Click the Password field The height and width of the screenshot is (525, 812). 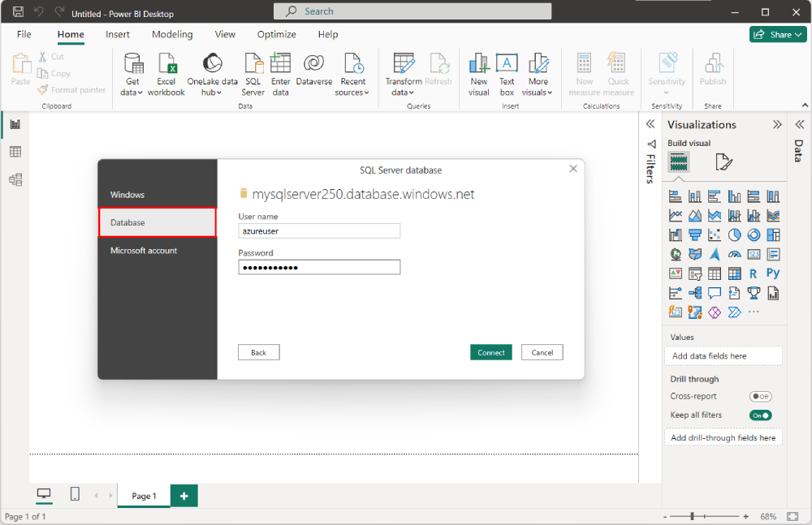point(319,267)
